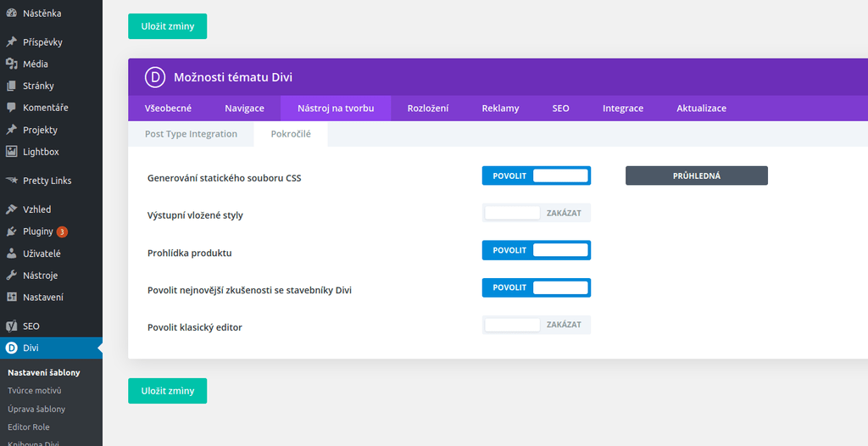The width and height of the screenshot is (868, 446).
Task: Click the Povolit klasický editor label
Action: pos(195,327)
